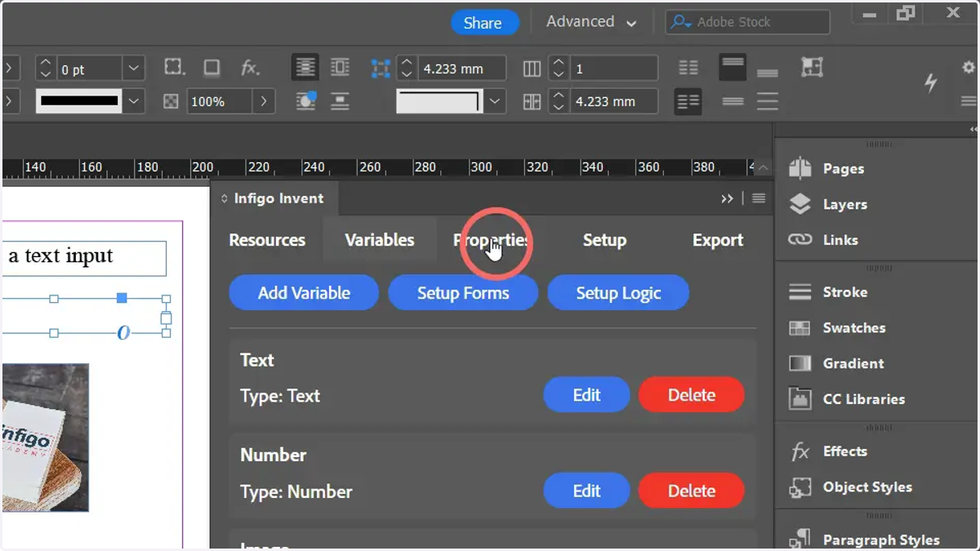Open the black stroke style dropdown
980x551 pixels.
(135, 102)
